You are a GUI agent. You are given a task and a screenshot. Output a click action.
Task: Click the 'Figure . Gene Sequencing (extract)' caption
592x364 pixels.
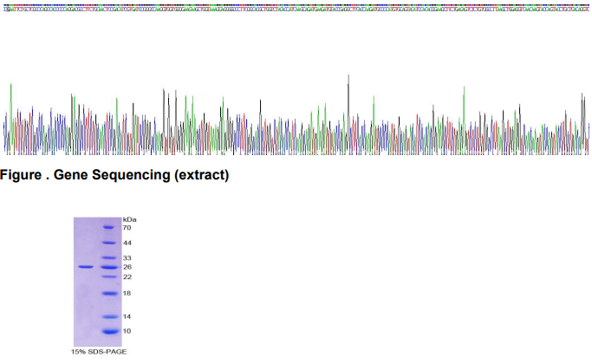coord(114,175)
